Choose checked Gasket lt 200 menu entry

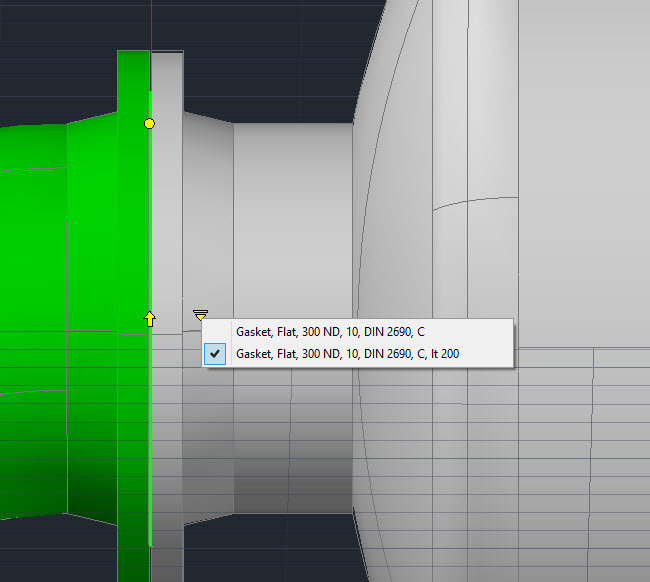pyautogui.click(x=357, y=354)
